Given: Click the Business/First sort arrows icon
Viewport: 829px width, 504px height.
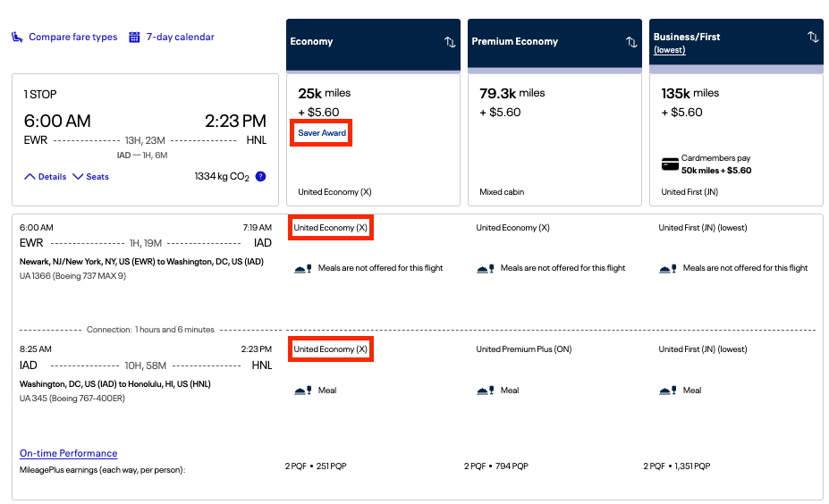Looking at the screenshot, I should [812, 38].
